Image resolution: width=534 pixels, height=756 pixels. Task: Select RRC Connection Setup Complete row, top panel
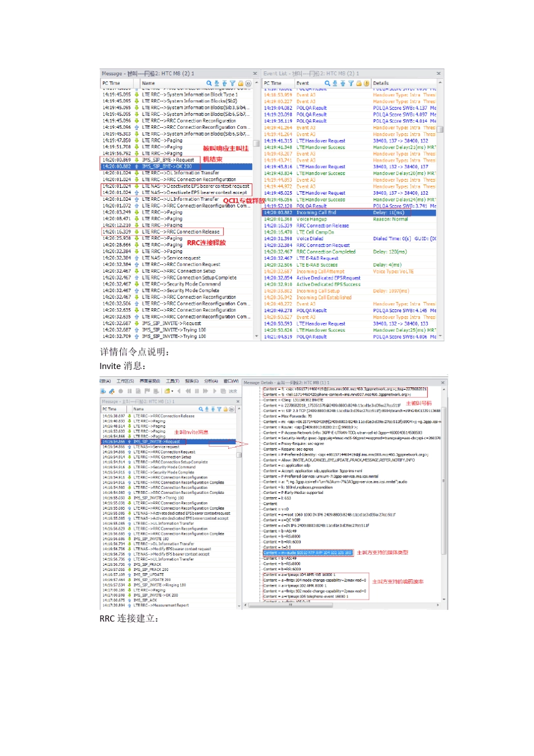coord(177,277)
